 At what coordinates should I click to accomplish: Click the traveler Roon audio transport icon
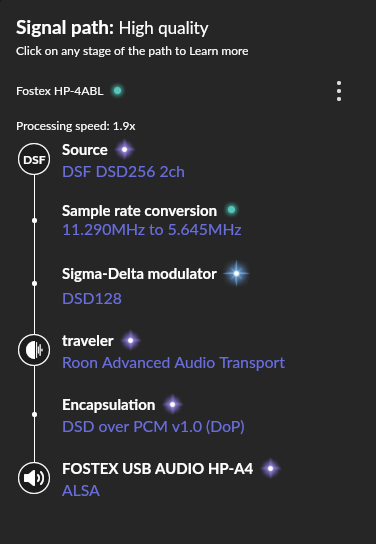pos(34,350)
